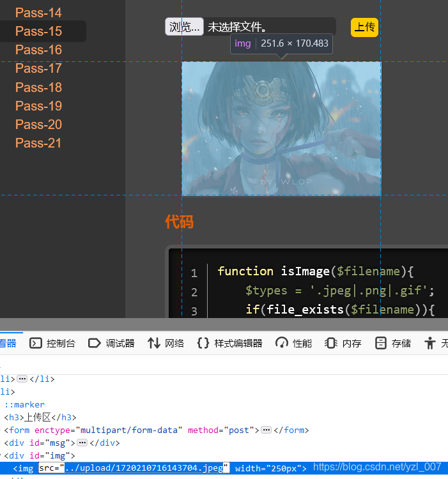Choose Pass-20 in sidebar
This screenshot has width=448, height=479.
pos(38,125)
